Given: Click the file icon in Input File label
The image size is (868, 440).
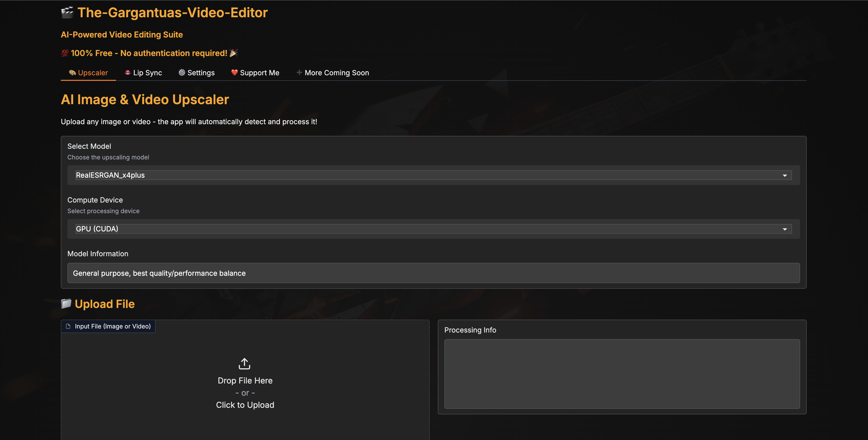Looking at the screenshot, I should [68, 326].
